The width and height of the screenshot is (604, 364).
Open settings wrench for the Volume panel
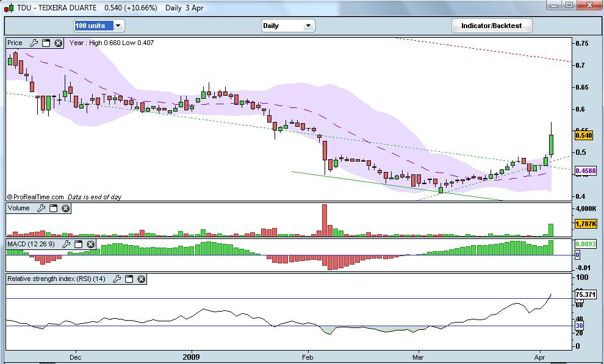[41, 208]
